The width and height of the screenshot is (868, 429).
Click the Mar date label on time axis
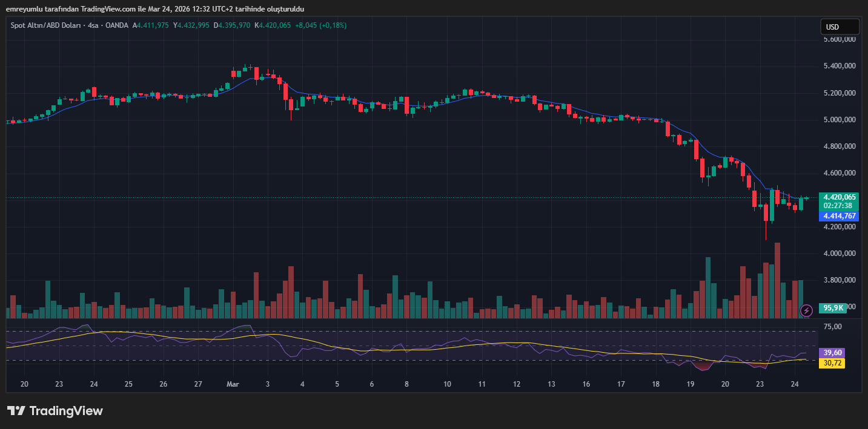click(233, 384)
